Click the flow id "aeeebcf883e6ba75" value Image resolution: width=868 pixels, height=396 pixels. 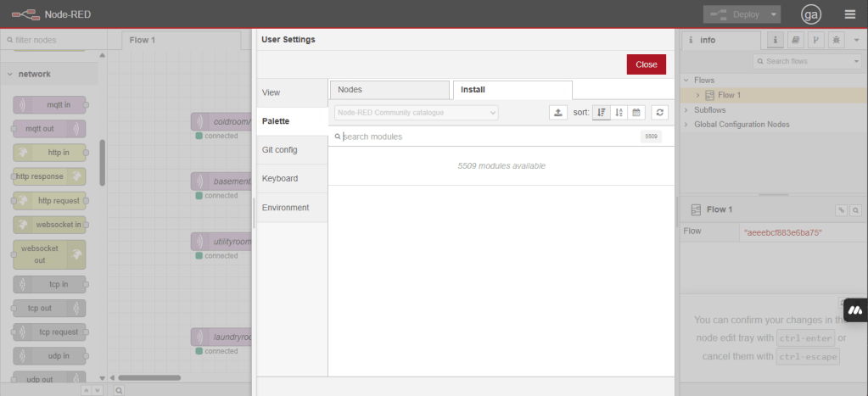(783, 233)
